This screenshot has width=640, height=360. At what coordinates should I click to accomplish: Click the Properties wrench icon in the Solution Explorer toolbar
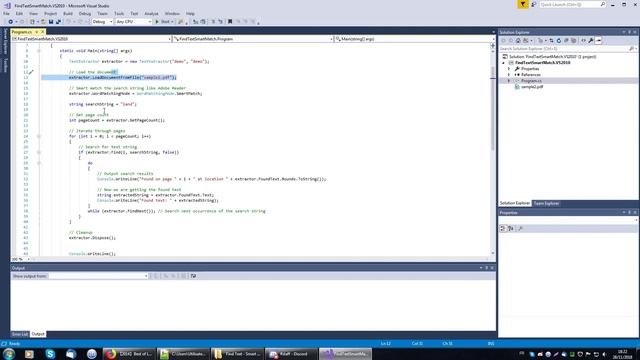coord(591,40)
